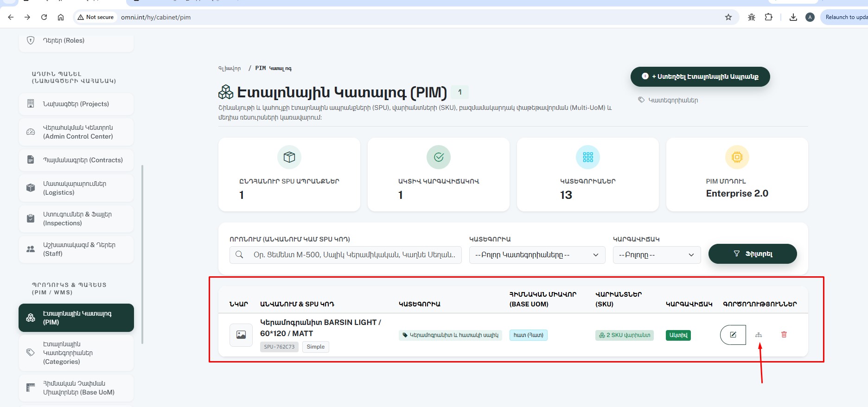Click the PIM module chip icon
This screenshot has width=868, height=407.
pos(737,157)
